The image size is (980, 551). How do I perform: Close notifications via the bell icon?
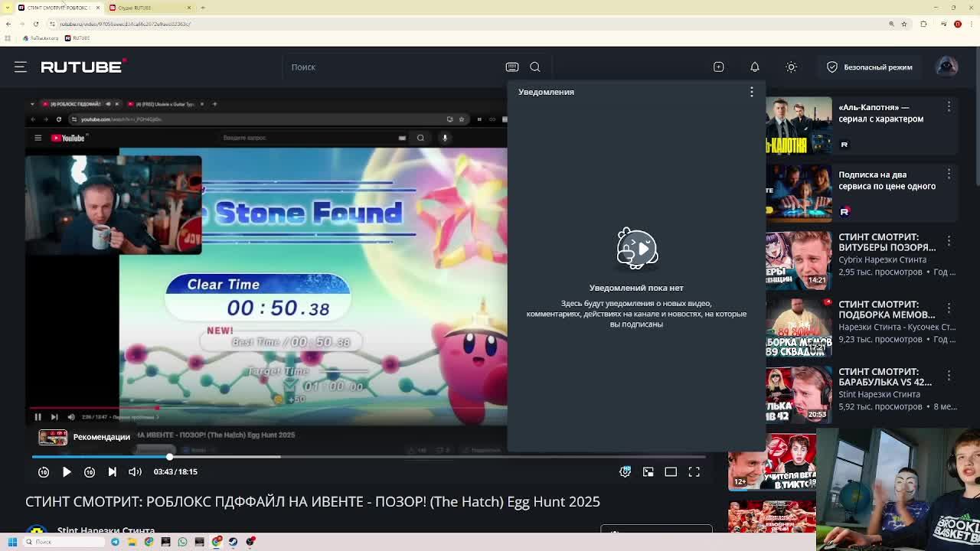[754, 67]
